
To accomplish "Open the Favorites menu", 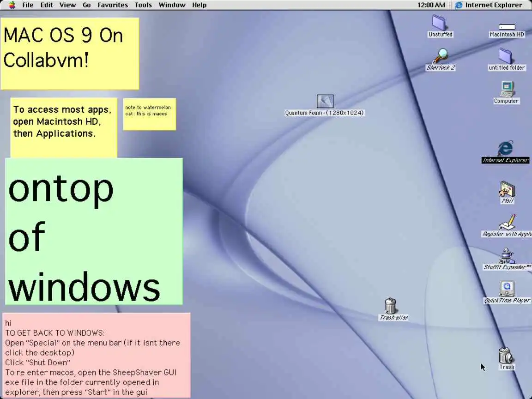I will tap(113, 5).
